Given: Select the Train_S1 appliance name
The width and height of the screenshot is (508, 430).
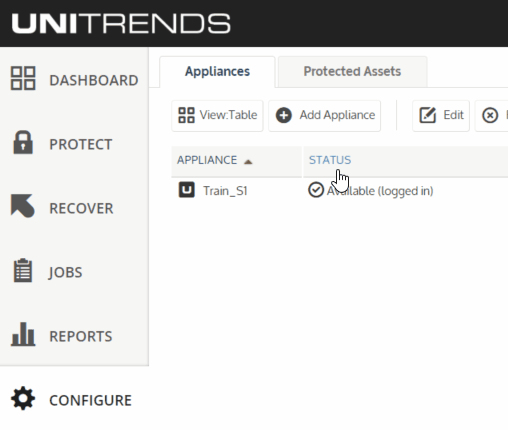Looking at the screenshot, I should tap(225, 191).
